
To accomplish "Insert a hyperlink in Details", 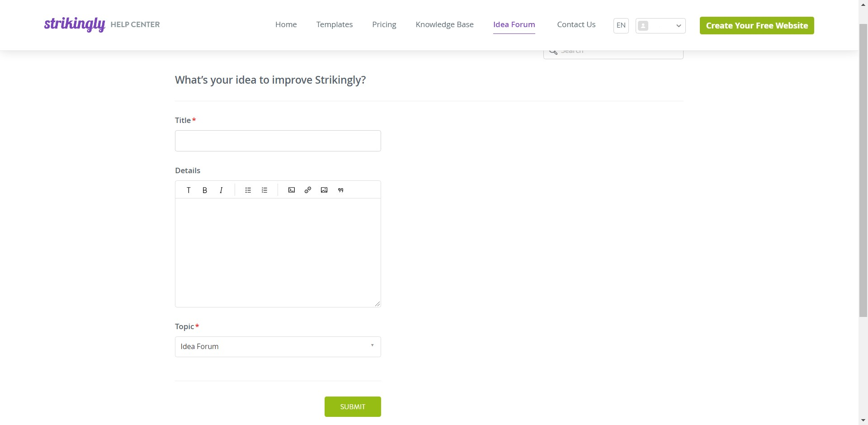I will [x=308, y=190].
